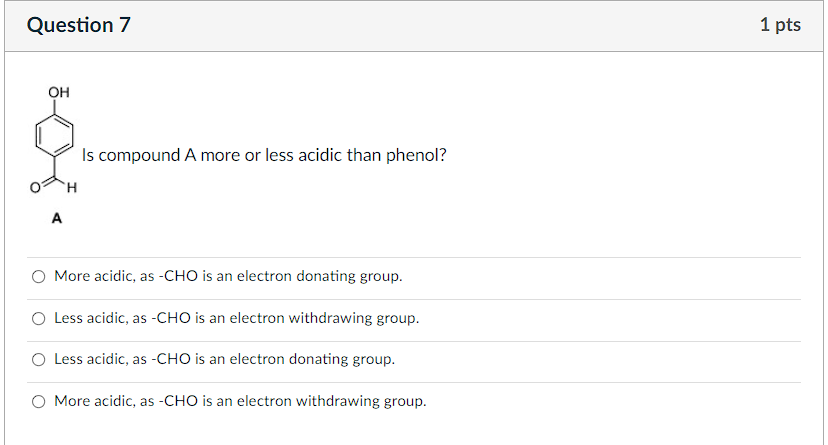Image resolution: width=828 pixels, height=445 pixels.
Task: Choose radio 'Less acidic, electron withdrawing group'
Action: pyautogui.click(x=39, y=318)
